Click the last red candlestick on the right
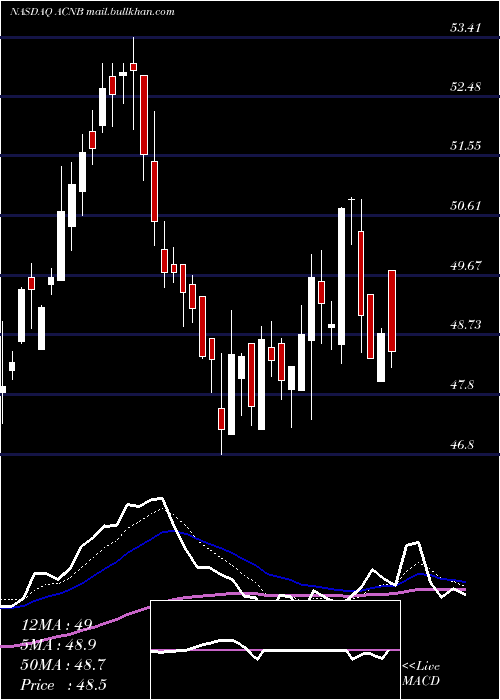 392,311
